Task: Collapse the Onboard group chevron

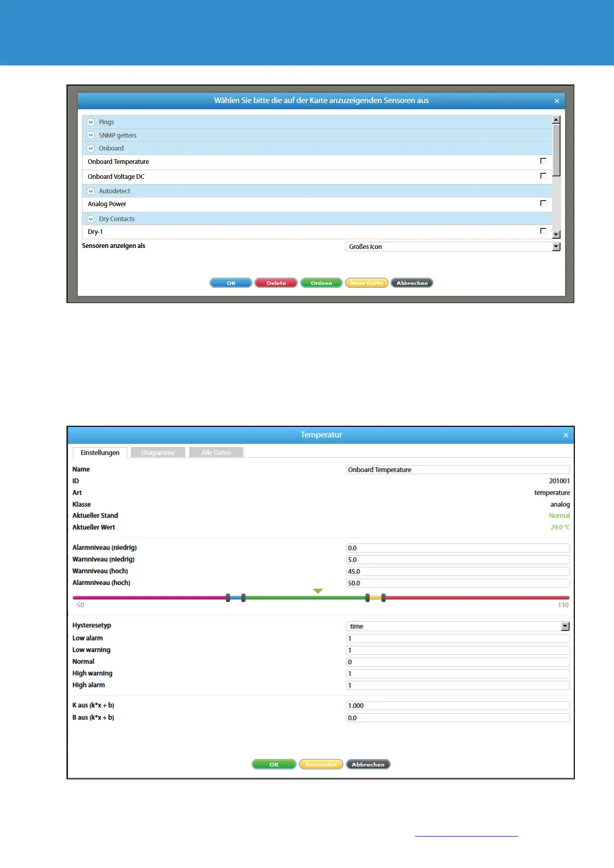Action: tap(91, 148)
